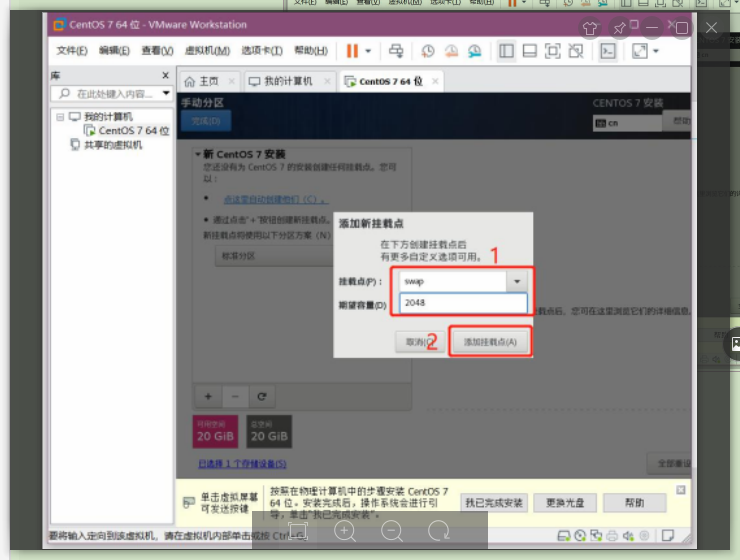Open the 选项卡(T) menu
This screenshot has height=560, width=740.
262,50
